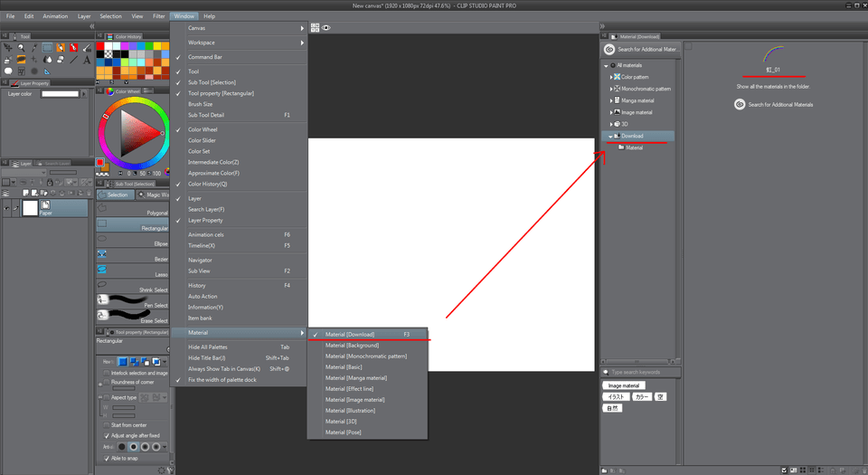The image size is (868, 475).
Task: Enable the Start from center checkbox
Action: pos(106,424)
